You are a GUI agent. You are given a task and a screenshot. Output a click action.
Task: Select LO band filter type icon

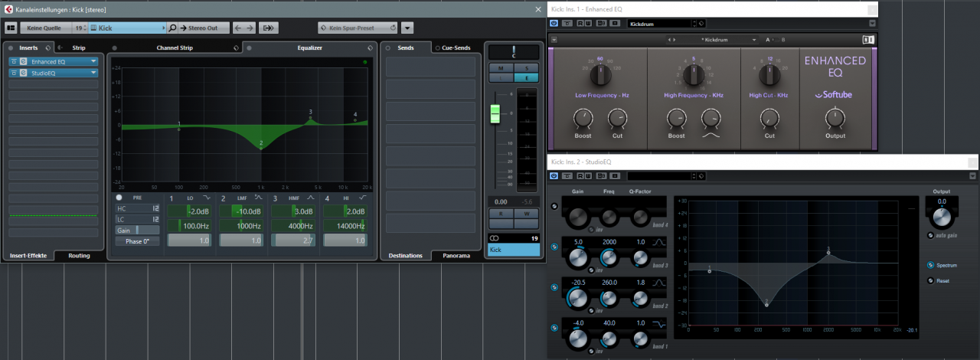pos(206,198)
